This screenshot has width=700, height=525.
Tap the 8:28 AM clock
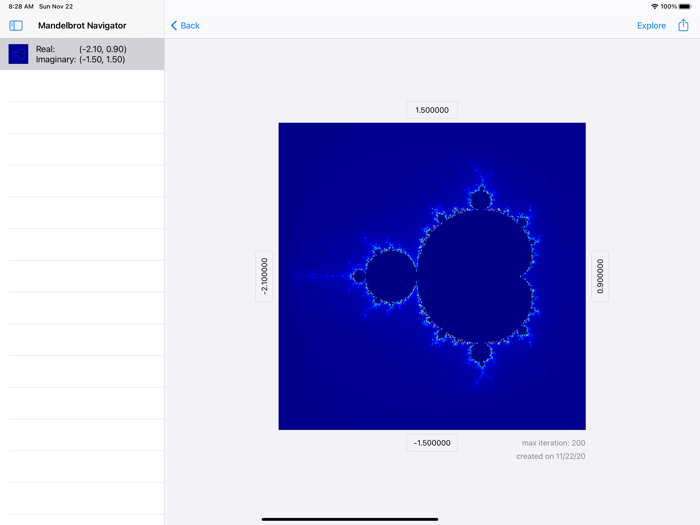pyautogui.click(x=21, y=6)
